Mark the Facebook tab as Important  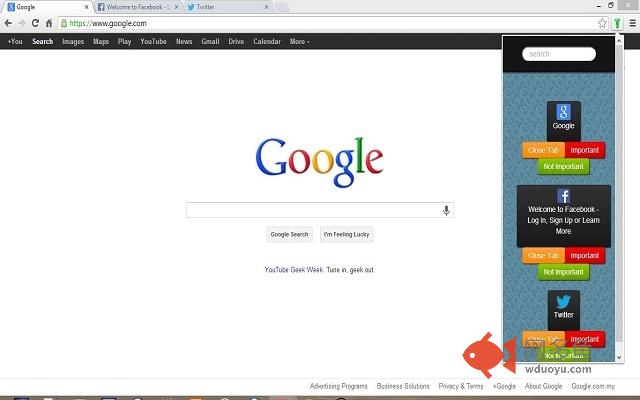[x=584, y=256]
